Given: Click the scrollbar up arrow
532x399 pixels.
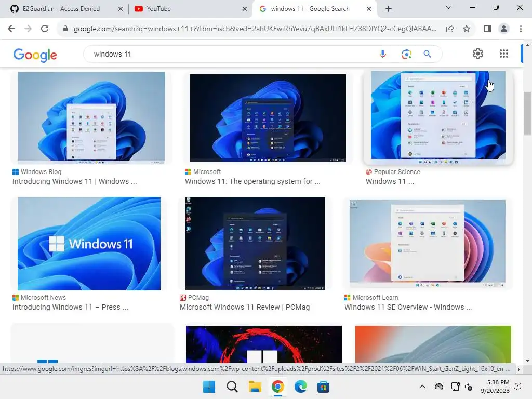Looking at the screenshot, I should [528, 45].
